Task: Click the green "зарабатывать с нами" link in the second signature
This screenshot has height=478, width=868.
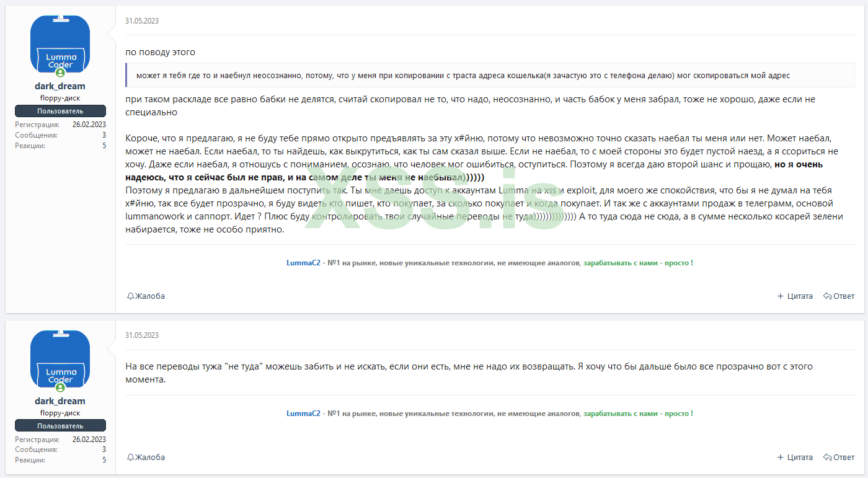Action: [x=638, y=414]
